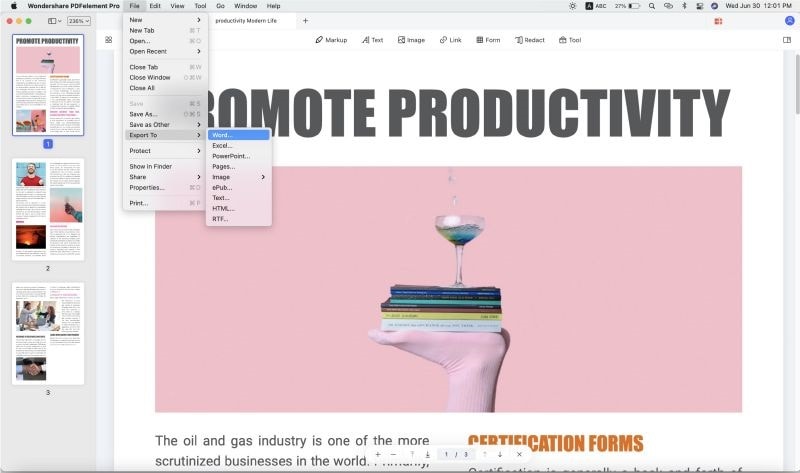The width and height of the screenshot is (800, 473).
Task: Zoom in with the plus in floating bar
Action: (378, 454)
